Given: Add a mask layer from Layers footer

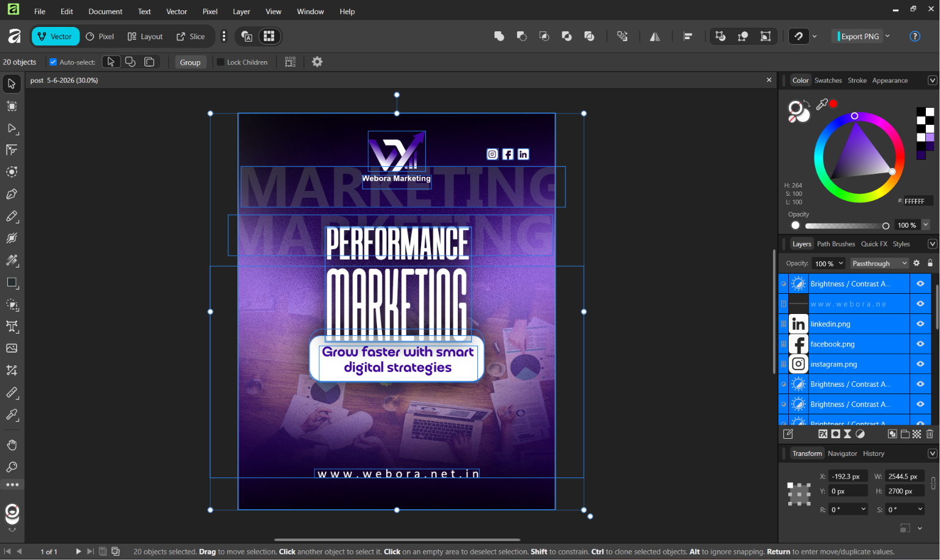Looking at the screenshot, I should [835, 434].
